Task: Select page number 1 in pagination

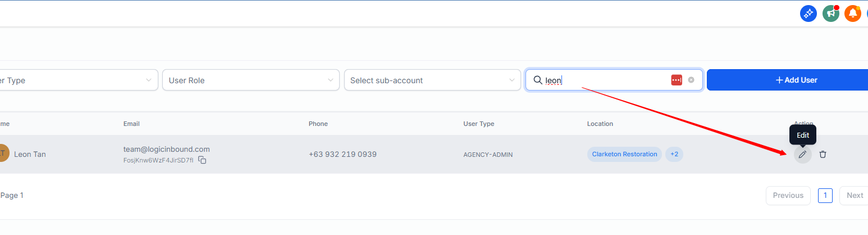Action: (825, 195)
